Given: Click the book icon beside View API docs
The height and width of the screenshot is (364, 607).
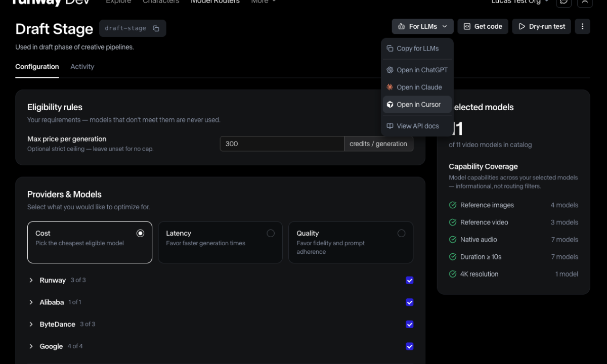Looking at the screenshot, I should coord(390,126).
